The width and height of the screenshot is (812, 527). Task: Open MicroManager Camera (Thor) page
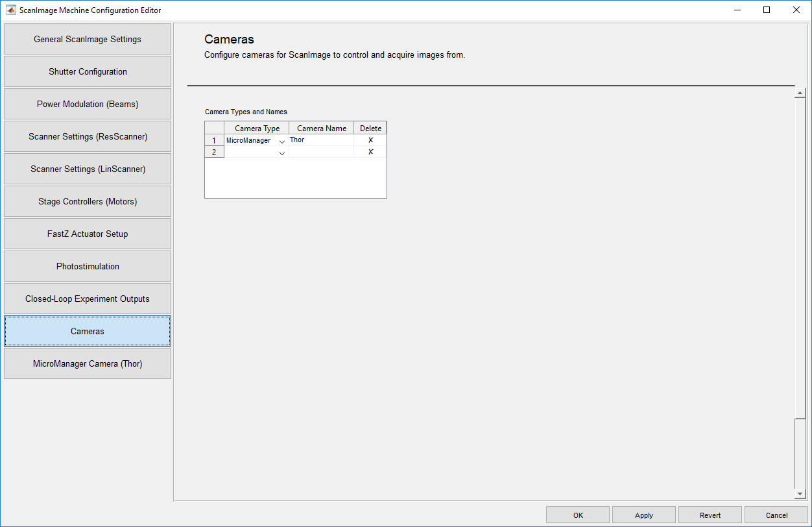88,364
